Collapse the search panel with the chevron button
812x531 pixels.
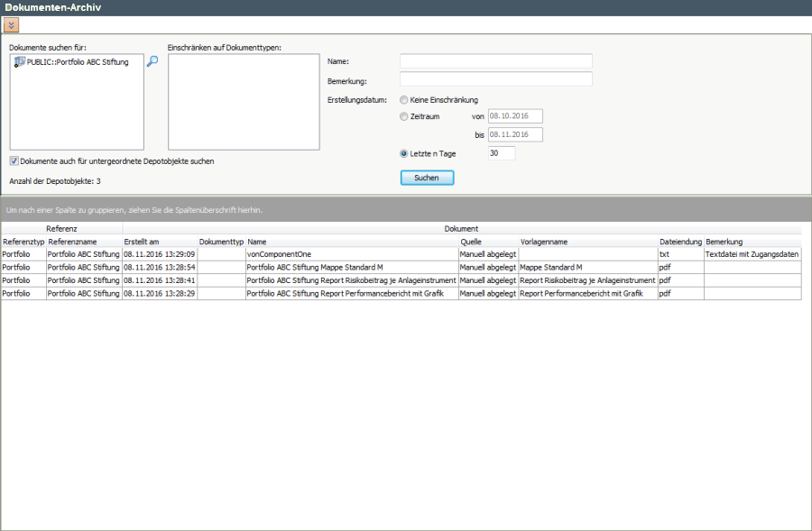[x=11, y=25]
